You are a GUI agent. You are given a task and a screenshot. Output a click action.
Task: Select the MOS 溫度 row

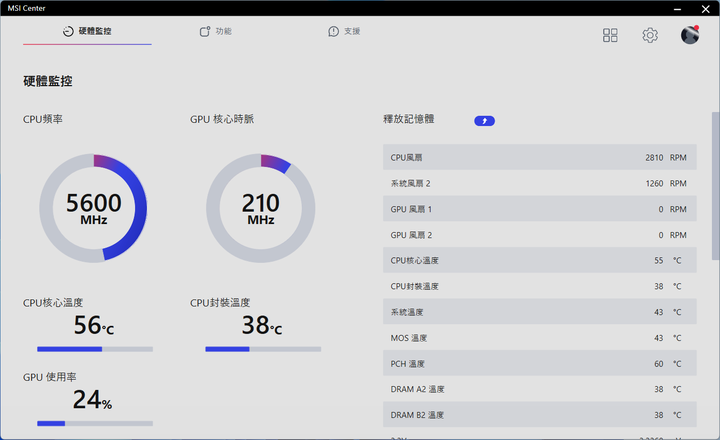[x=540, y=338]
